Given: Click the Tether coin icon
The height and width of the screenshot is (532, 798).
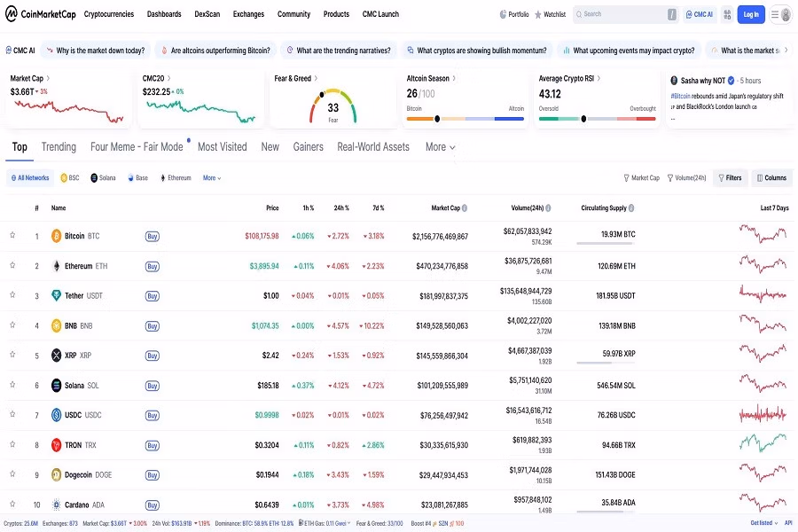Looking at the screenshot, I should (x=56, y=295).
